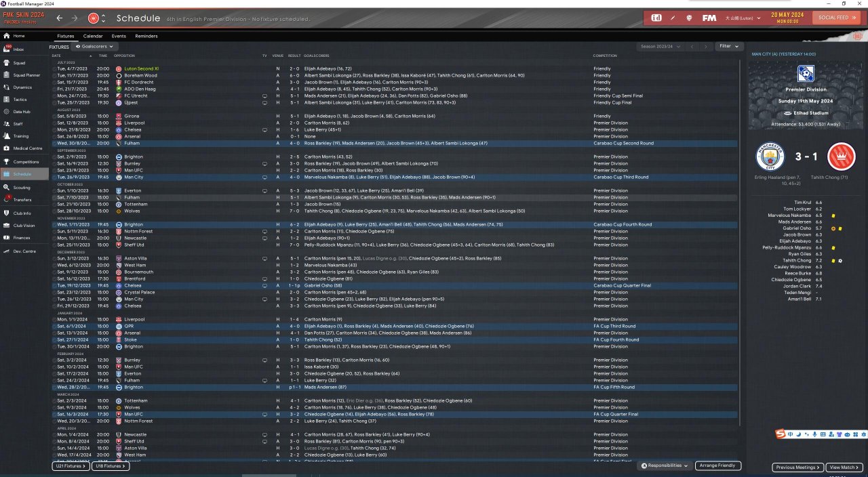Click the Arrange Friendly button
Screen dimensions: 868x477
[718, 465]
